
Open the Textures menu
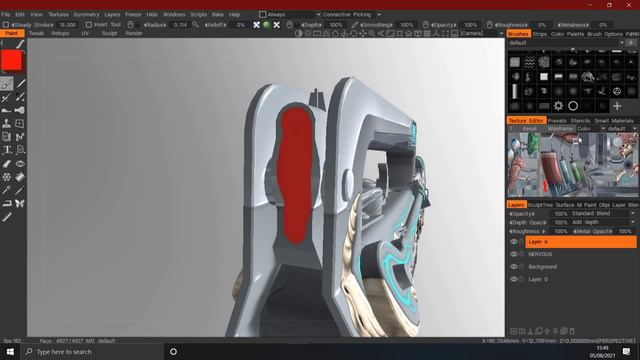pyautogui.click(x=58, y=15)
